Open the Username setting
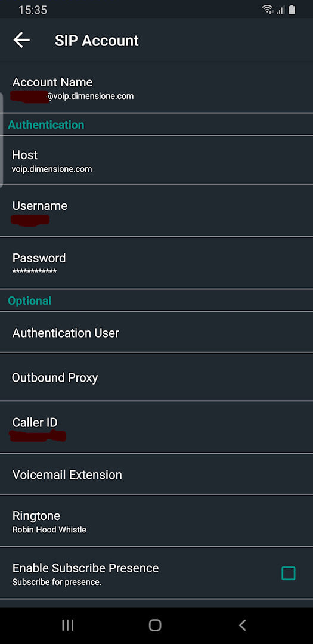The image size is (313, 644). (x=156, y=210)
